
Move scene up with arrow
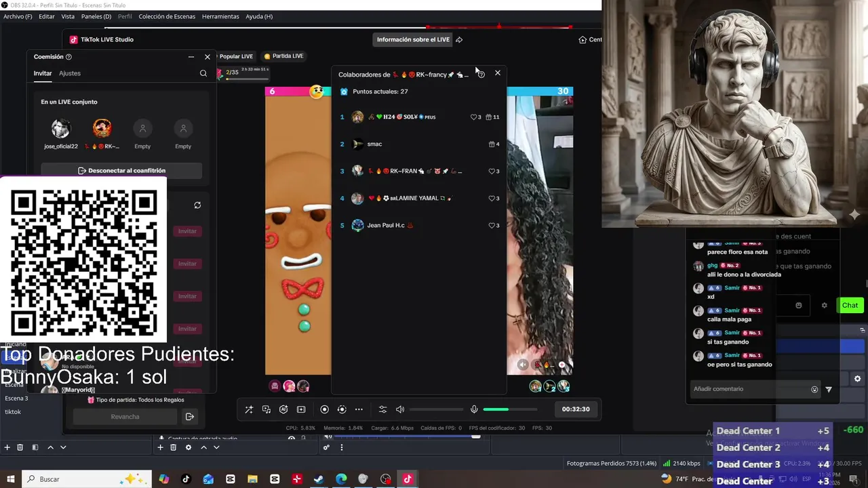point(50,447)
